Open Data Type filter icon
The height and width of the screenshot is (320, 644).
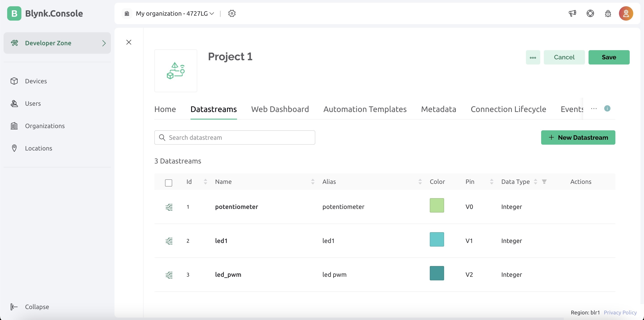tap(544, 182)
